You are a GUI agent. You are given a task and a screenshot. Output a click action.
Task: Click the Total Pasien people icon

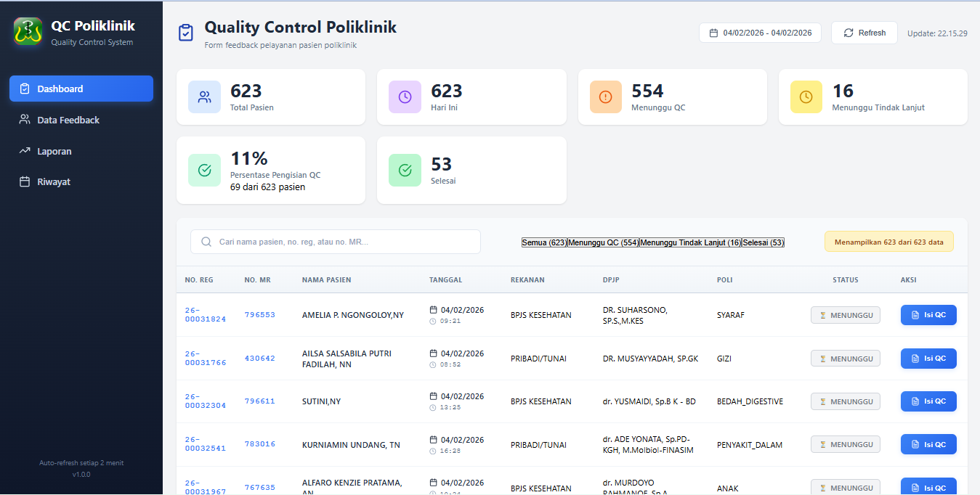[x=204, y=97]
